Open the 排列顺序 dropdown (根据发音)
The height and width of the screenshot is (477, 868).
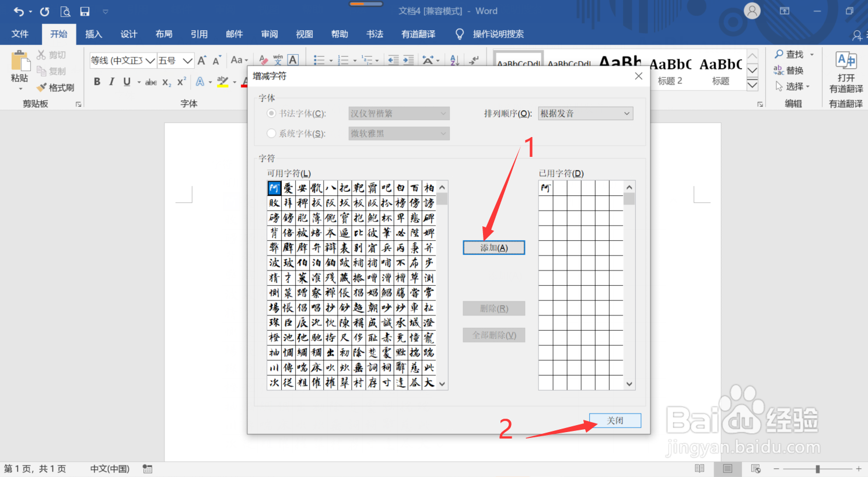point(586,113)
